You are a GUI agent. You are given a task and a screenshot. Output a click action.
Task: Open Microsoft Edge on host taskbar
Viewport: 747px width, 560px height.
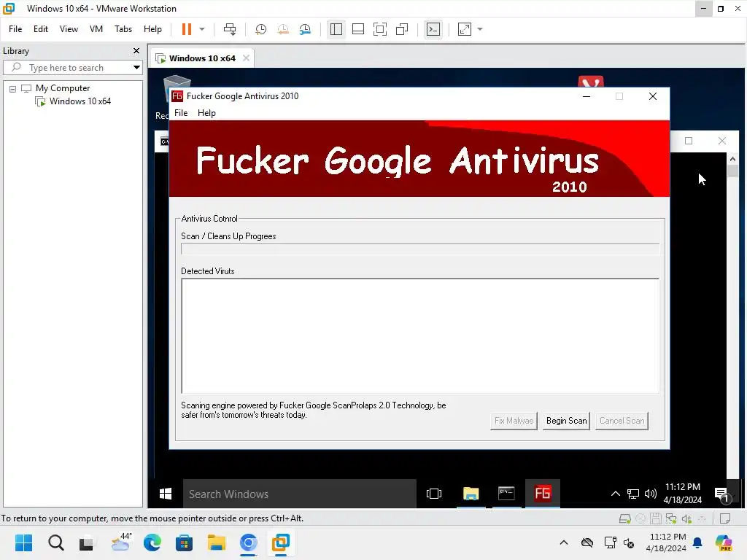(152, 542)
